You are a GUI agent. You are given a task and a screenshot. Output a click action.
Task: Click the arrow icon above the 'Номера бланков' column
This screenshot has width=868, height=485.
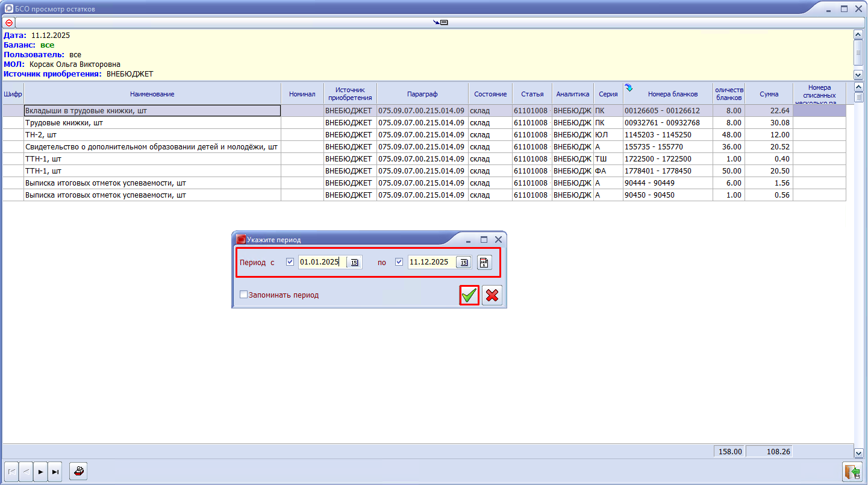[x=629, y=88]
